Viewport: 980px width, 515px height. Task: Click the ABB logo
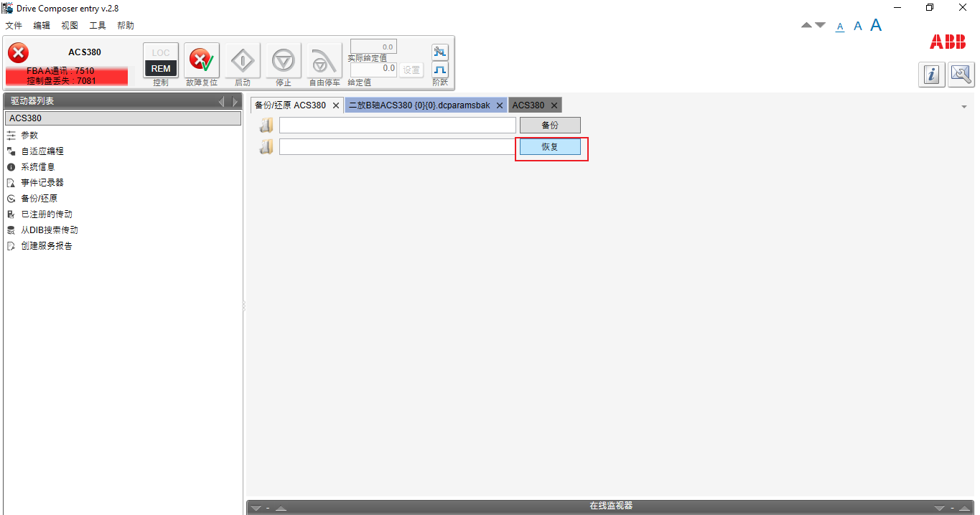[948, 42]
